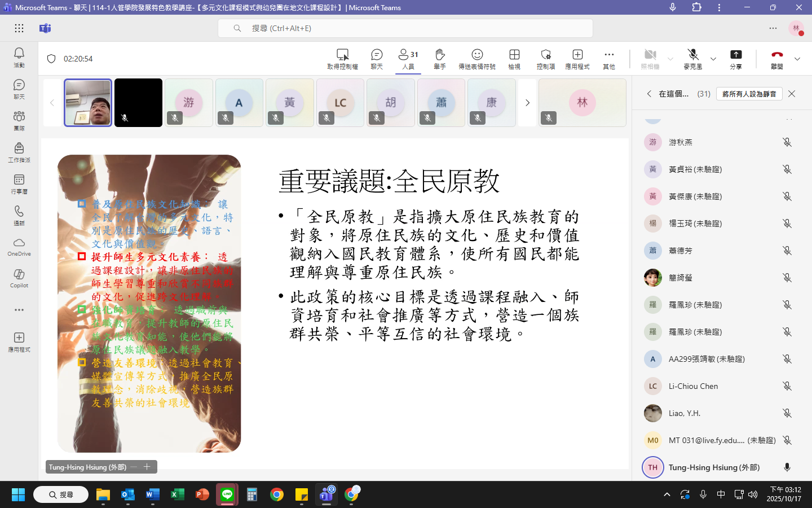Toggle the microphone (麥克風) mute button
The height and width of the screenshot is (508, 812).
click(x=693, y=58)
